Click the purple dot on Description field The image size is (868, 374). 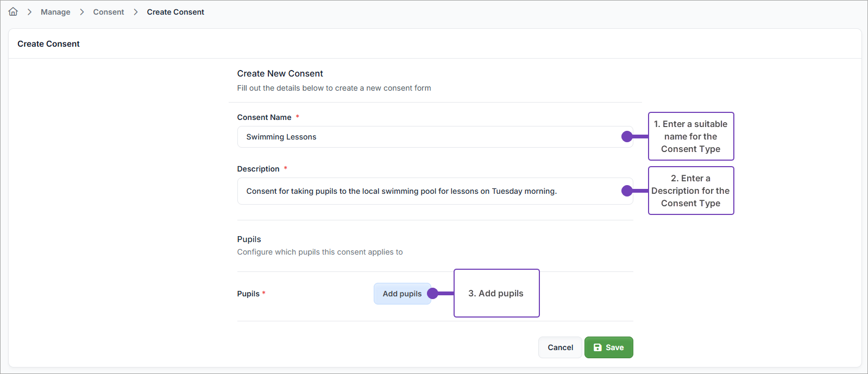[627, 191]
